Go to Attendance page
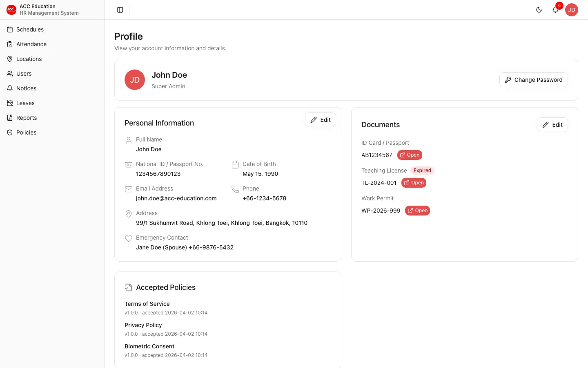Screen dimensions: 588x368 (x=52, y=44)
